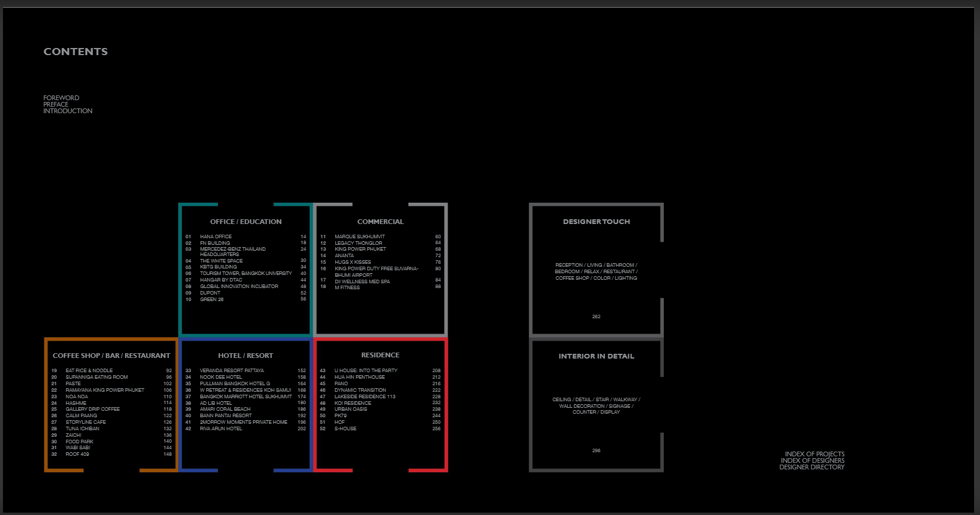Select the ANANTA entry
This screenshot has width=980, height=515.
pos(344,255)
